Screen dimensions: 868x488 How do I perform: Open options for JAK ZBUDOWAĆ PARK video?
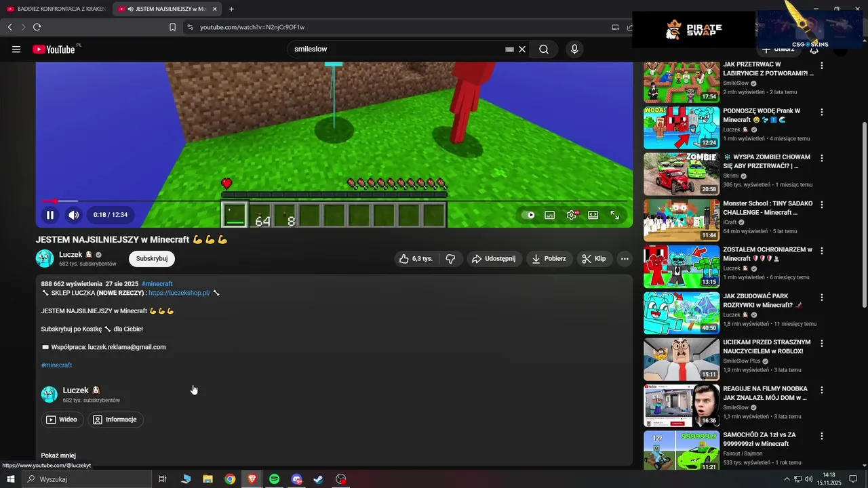pyautogui.click(x=822, y=297)
